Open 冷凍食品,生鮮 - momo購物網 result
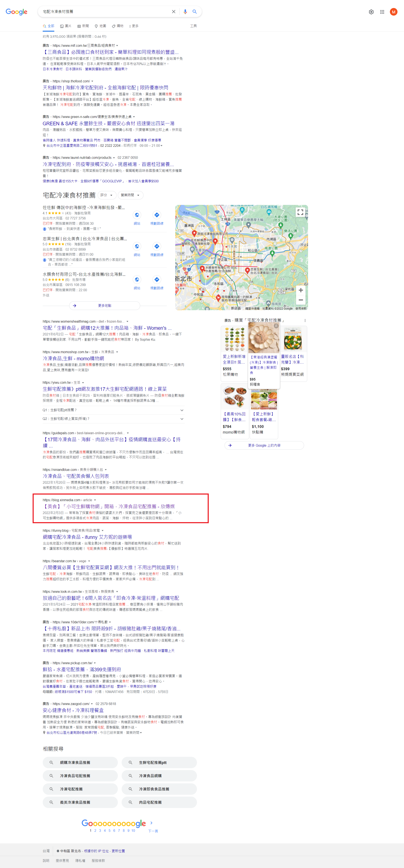404x868 pixels. coord(73,358)
